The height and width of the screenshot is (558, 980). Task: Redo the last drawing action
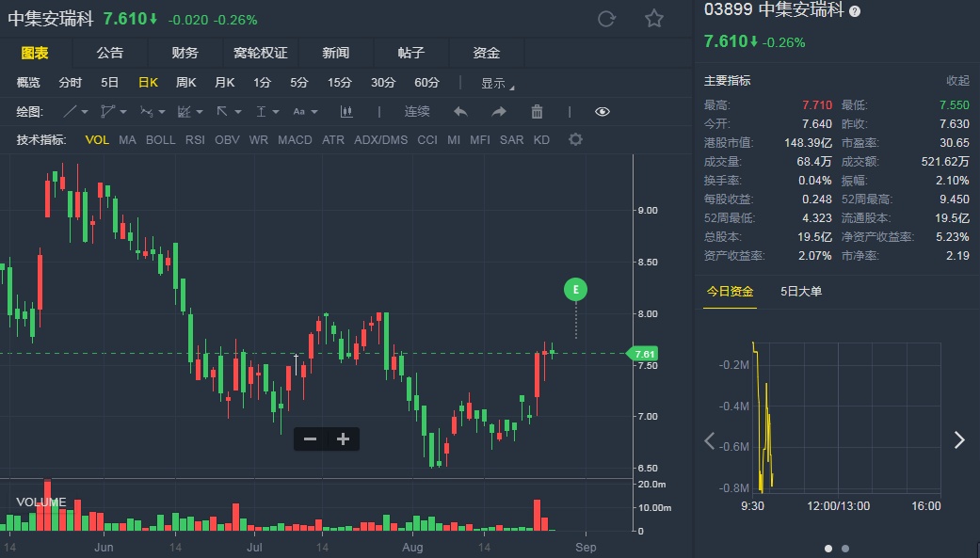(x=499, y=112)
